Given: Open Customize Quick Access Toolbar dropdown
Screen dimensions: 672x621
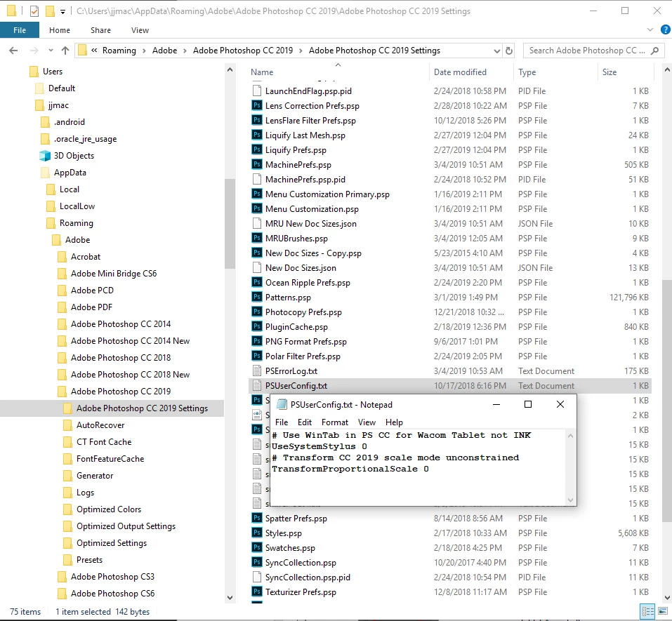Looking at the screenshot, I should coord(62,11).
